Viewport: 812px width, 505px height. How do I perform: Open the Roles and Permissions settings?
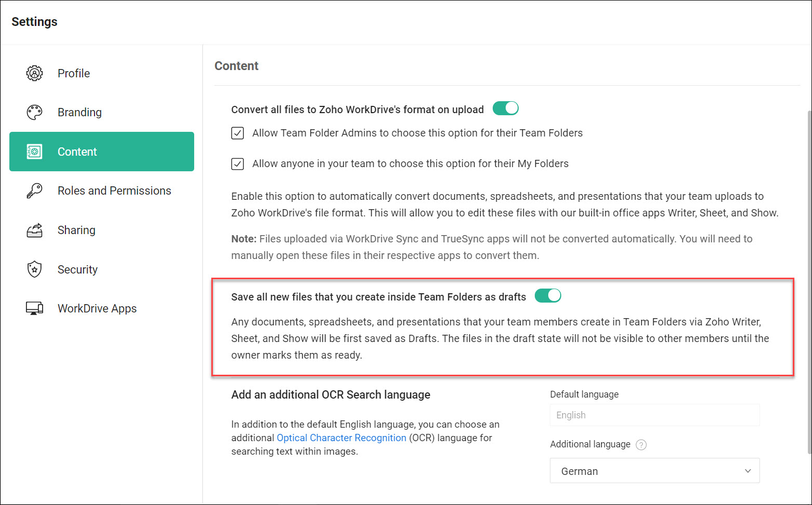coord(114,191)
